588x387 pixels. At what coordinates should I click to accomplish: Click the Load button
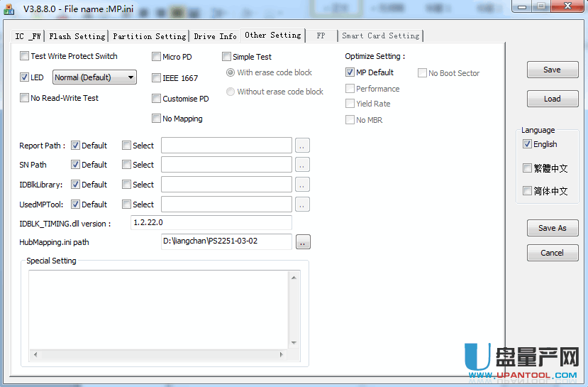click(552, 99)
